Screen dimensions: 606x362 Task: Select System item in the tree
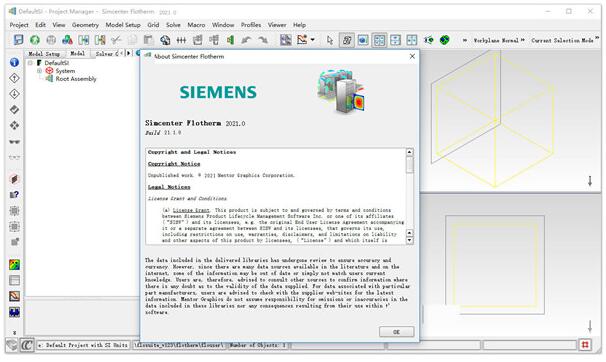coord(65,71)
